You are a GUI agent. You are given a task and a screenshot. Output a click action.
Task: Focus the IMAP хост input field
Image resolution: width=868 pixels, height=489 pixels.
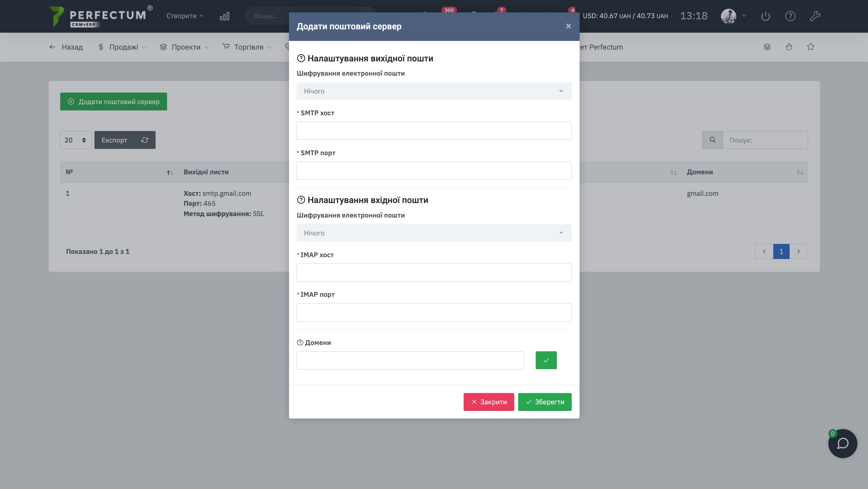[x=434, y=273]
